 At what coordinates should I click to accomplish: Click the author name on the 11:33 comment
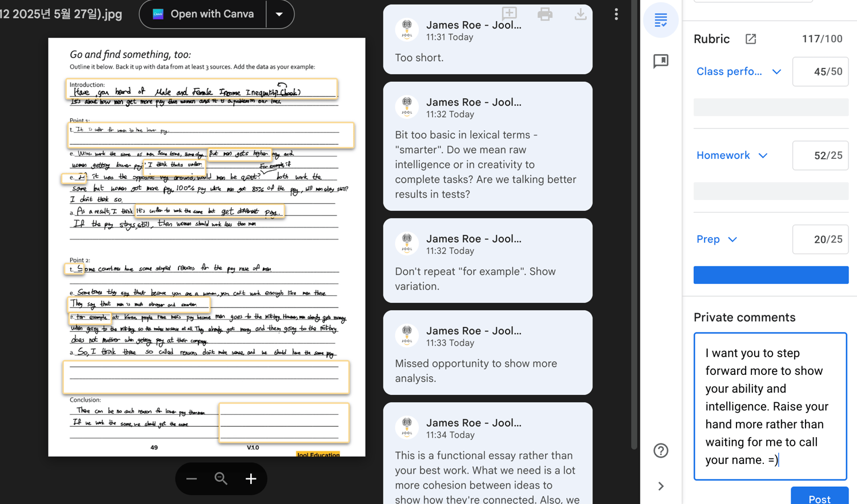tap(474, 331)
